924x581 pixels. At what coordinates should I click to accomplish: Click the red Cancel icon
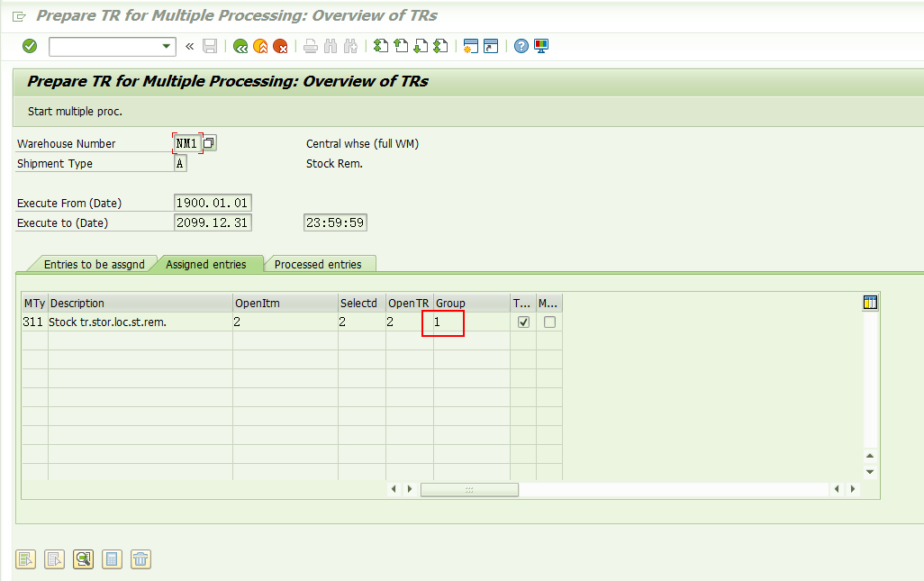[x=280, y=46]
